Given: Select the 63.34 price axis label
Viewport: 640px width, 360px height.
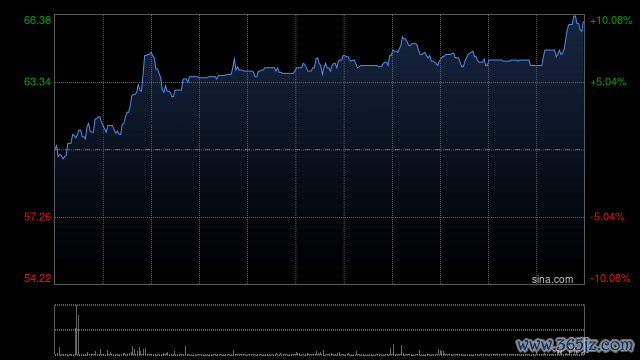Looking at the screenshot, I should click(x=37, y=82).
